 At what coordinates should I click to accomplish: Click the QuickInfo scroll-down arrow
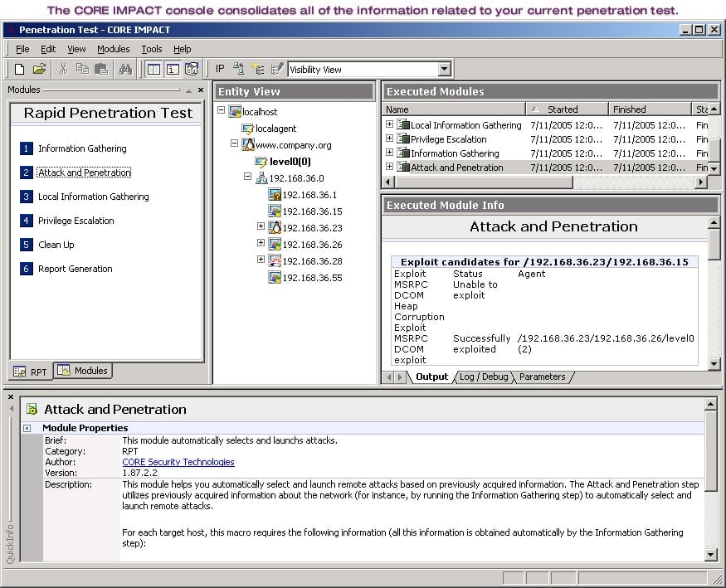click(711, 554)
